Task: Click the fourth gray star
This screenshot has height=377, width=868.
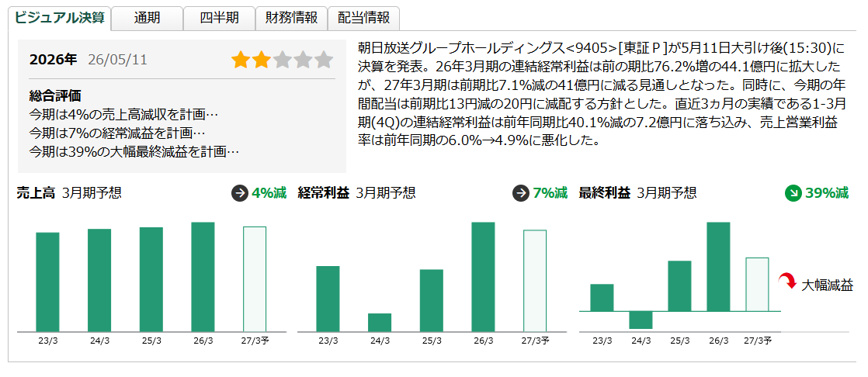Action: tap(303, 60)
